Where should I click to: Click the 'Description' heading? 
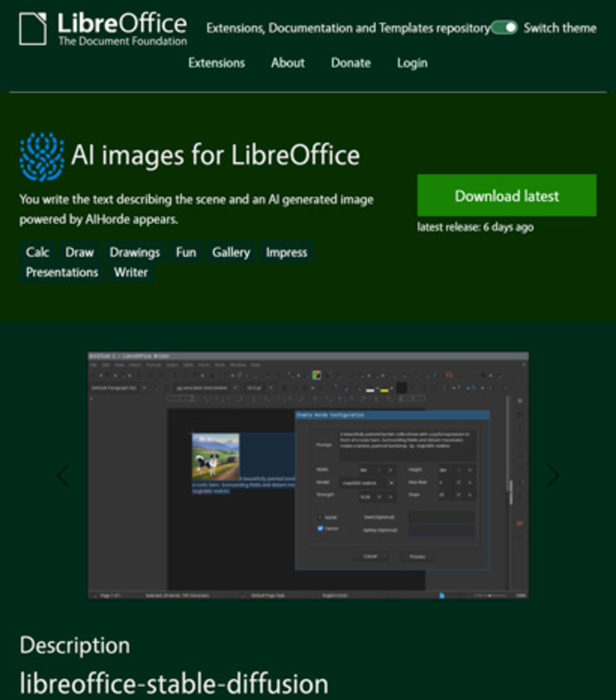[x=75, y=645]
